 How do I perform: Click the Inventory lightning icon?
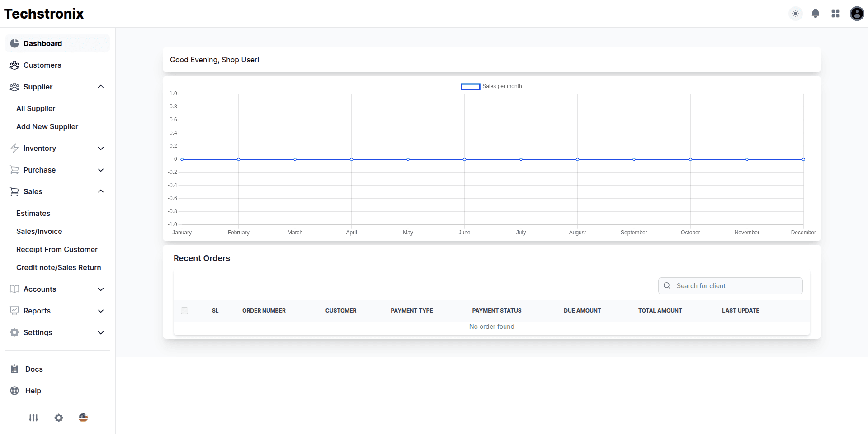tap(14, 148)
